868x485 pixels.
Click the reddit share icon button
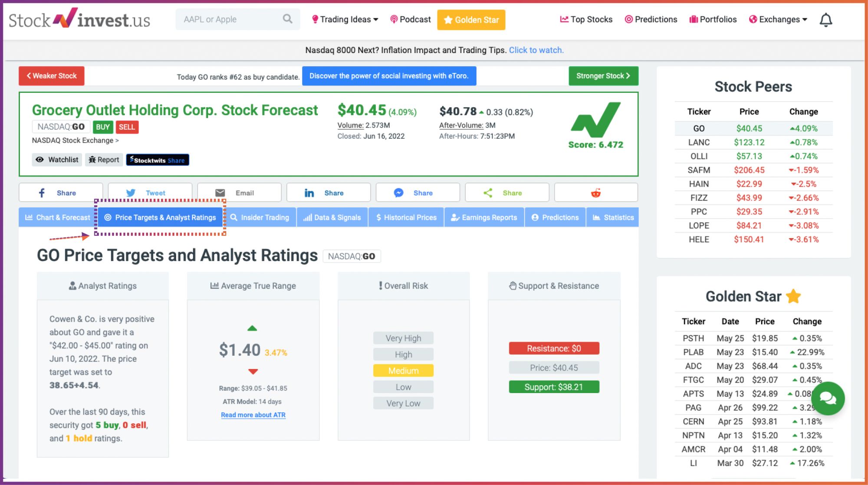(596, 193)
